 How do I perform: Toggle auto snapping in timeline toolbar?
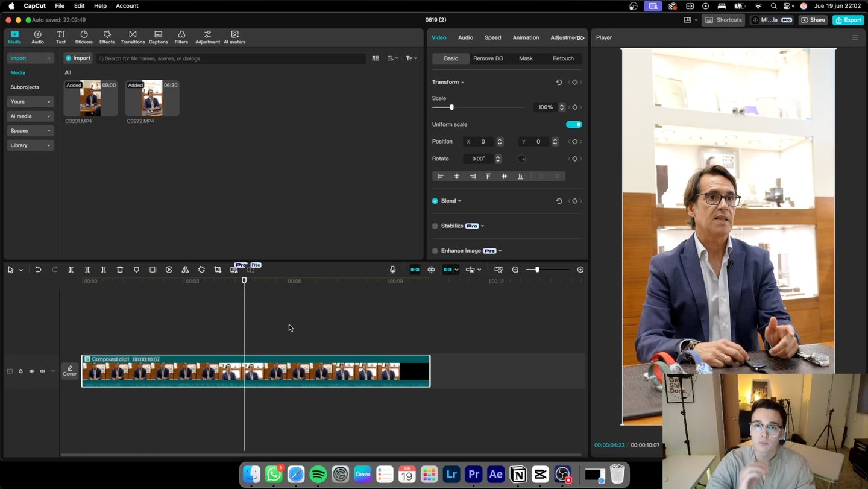click(431, 270)
